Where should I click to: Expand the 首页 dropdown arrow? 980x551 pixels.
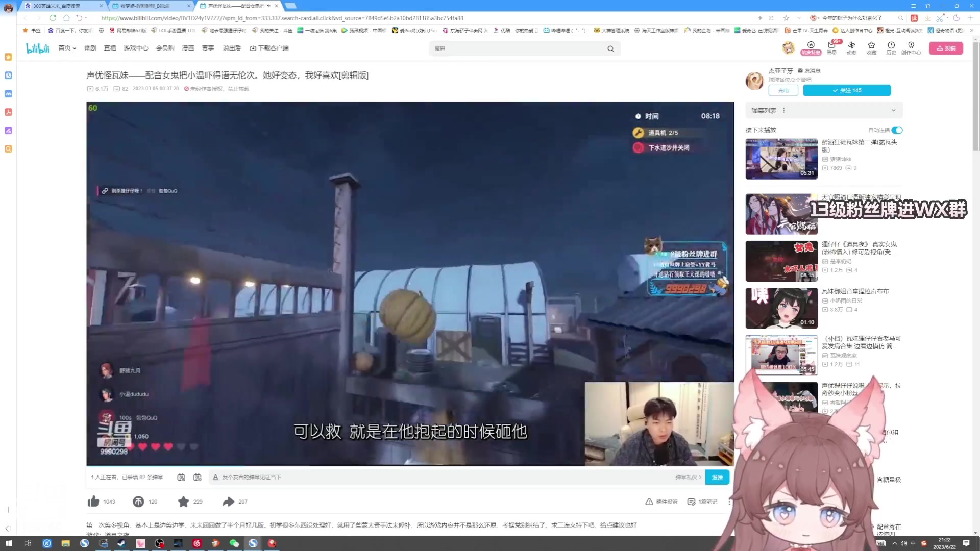click(x=75, y=48)
